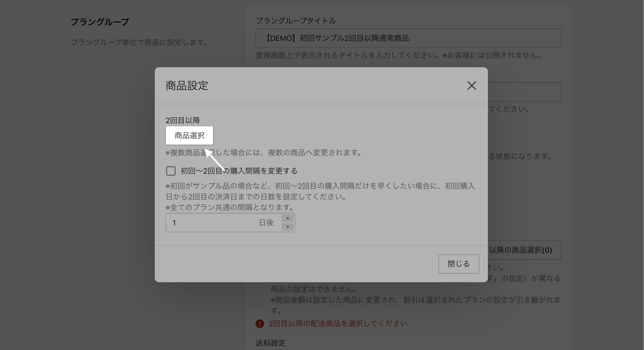Click the 日後 suffix inside the number field
This screenshot has height=350, width=644.
tap(266, 223)
